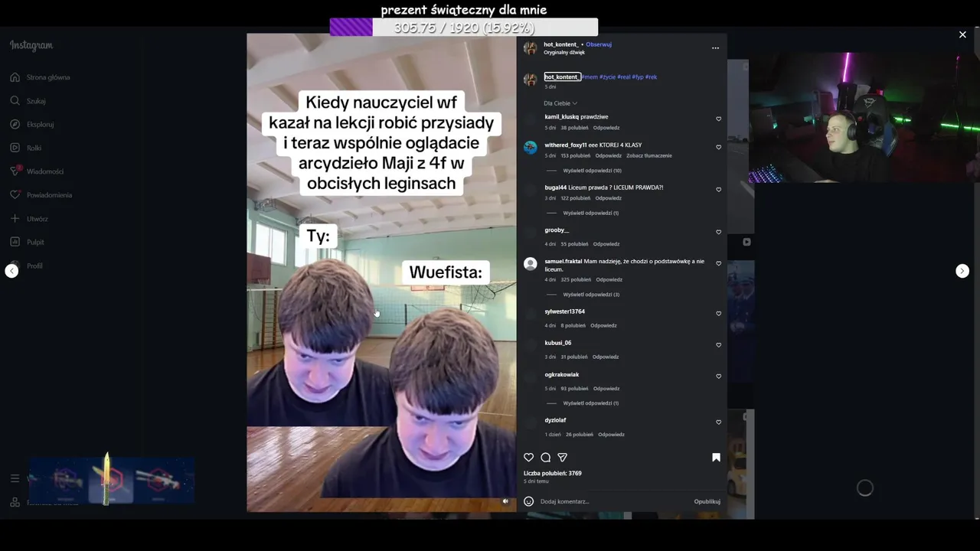This screenshot has width=980, height=551.
Task: Open Szukaj search in sidebar
Action: 28,101
